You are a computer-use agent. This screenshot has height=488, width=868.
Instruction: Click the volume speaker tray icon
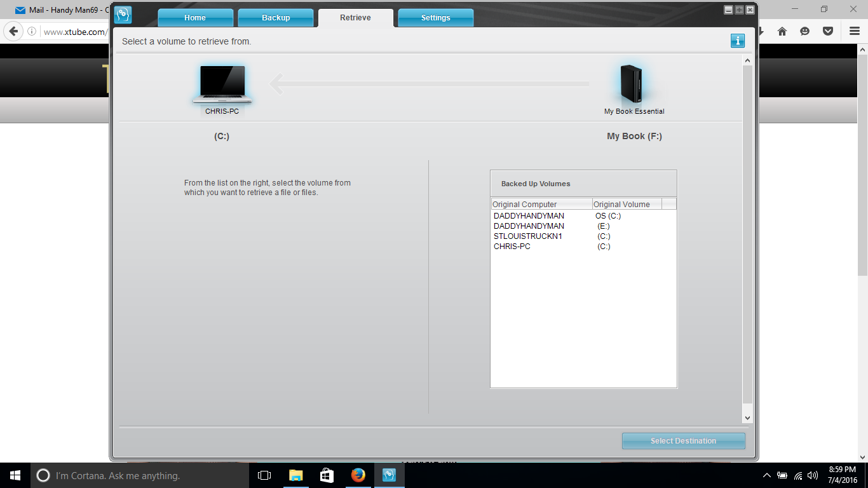(813, 475)
